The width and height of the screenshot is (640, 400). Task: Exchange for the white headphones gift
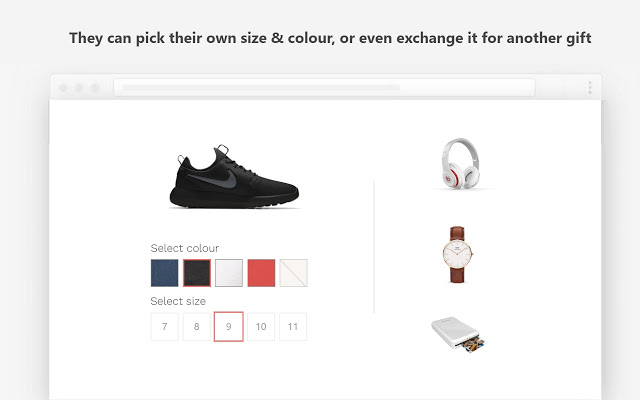461,165
